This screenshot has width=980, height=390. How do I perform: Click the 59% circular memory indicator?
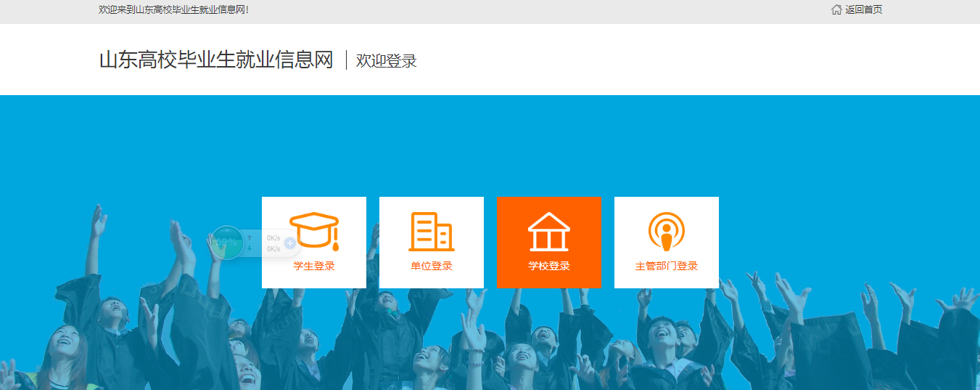coord(226,242)
